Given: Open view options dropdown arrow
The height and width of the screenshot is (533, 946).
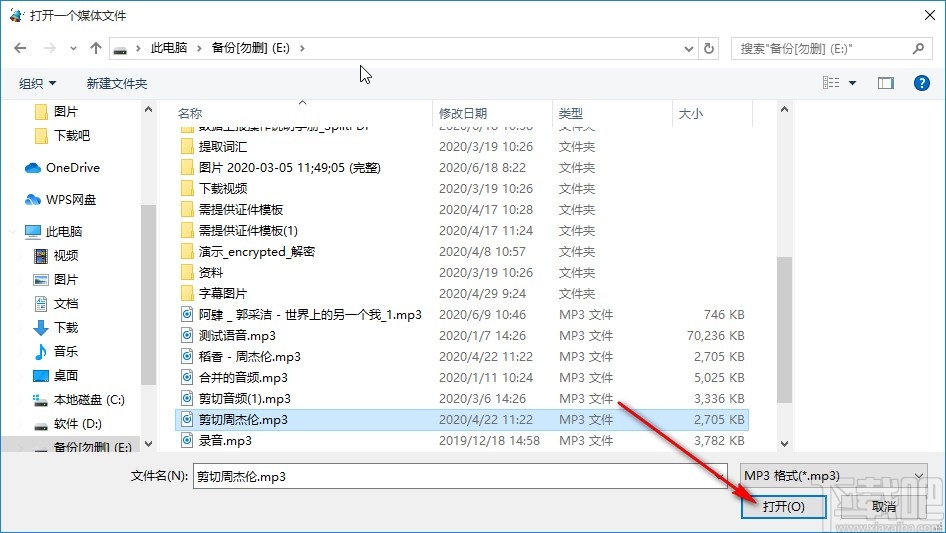Looking at the screenshot, I should coord(852,83).
